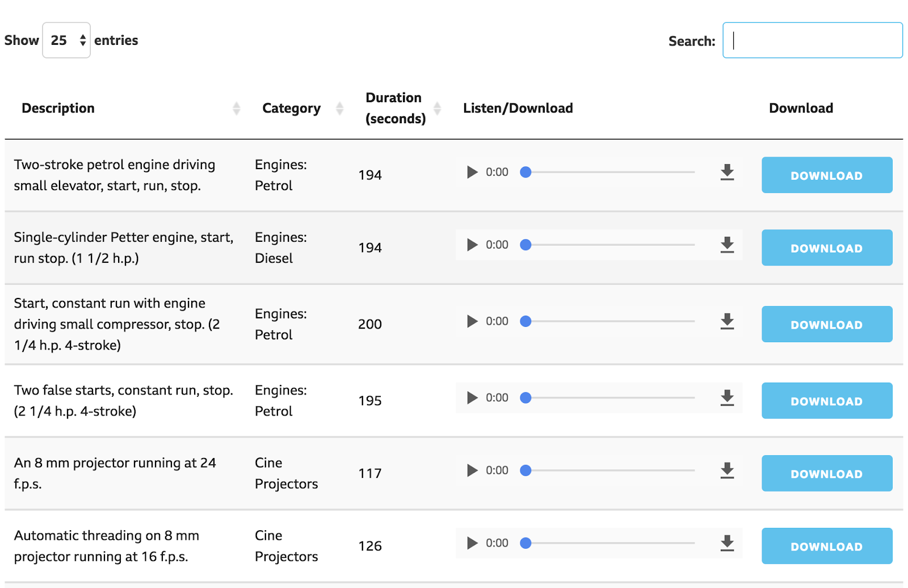Click DOWNLOAD for two-stroke petrol engine
This screenshot has width=908, height=588.
[826, 175]
